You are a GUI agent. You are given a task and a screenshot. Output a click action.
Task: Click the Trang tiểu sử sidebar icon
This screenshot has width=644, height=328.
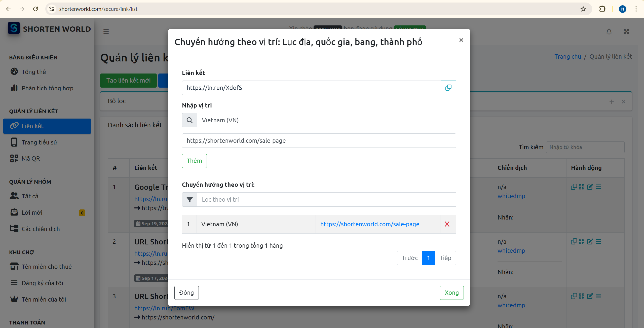[14, 142]
